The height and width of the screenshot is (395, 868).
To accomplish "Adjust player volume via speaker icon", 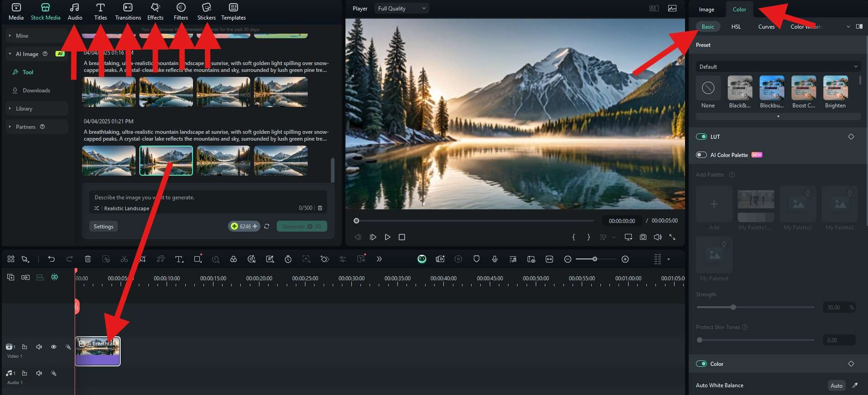I will (658, 237).
